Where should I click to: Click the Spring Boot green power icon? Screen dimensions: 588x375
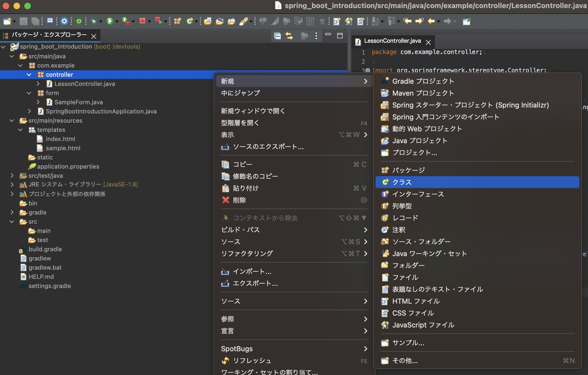[x=79, y=21]
